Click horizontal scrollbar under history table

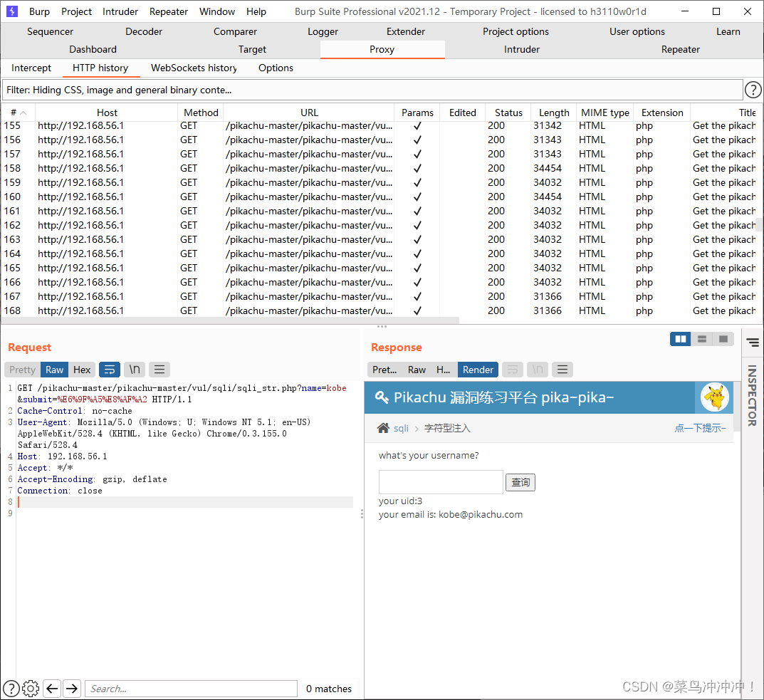coord(230,320)
